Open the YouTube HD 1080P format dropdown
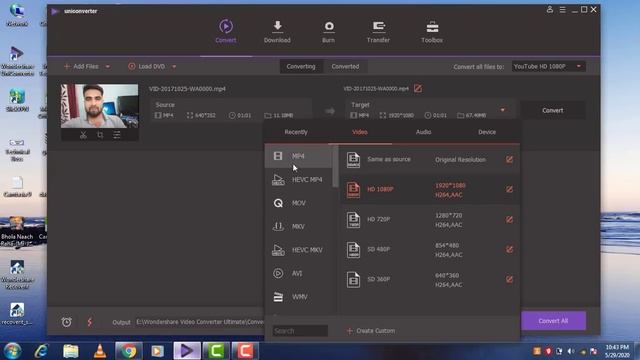 point(549,67)
